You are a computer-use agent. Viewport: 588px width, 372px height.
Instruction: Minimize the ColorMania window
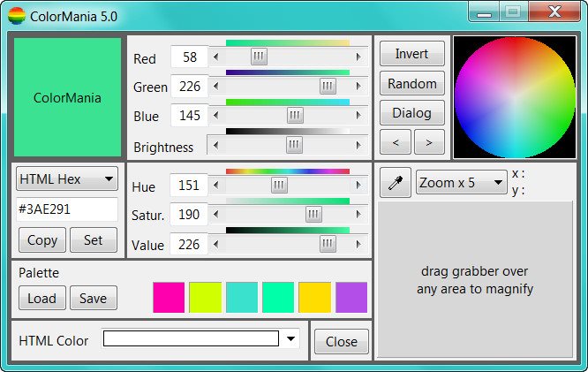[484, 12]
